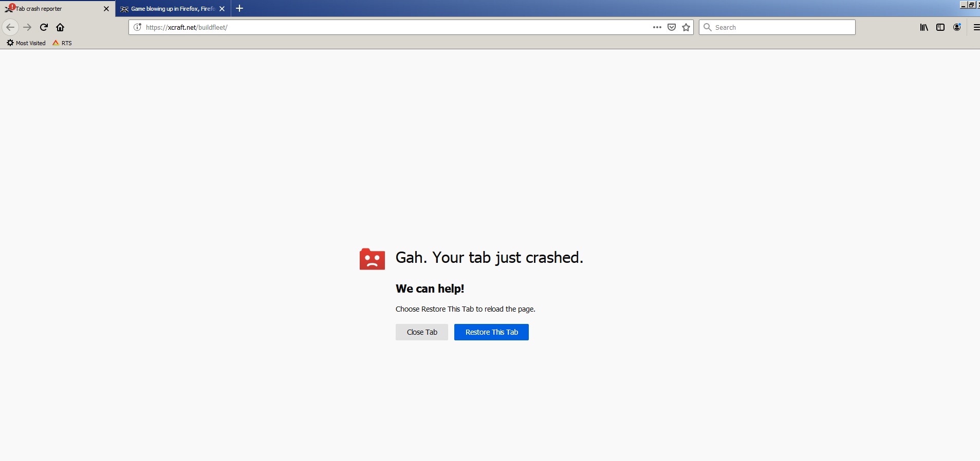Click 'Choose Restore This Tab to reload' text
This screenshot has width=980, height=461.
pos(466,309)
